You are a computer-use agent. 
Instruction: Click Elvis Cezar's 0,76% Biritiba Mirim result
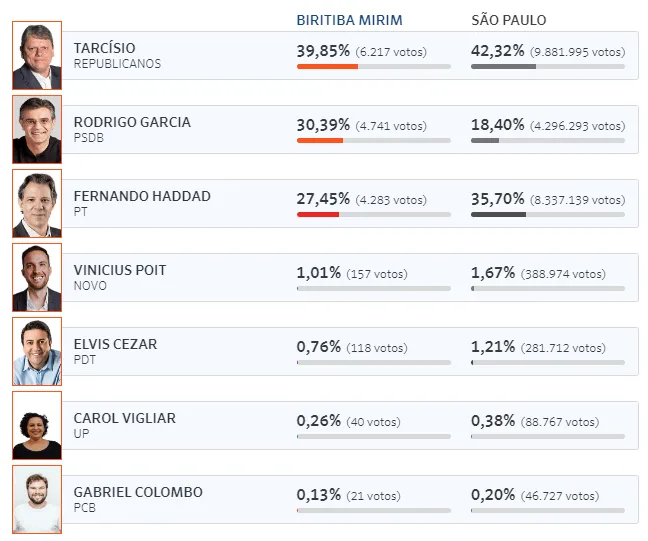(319, 347)
